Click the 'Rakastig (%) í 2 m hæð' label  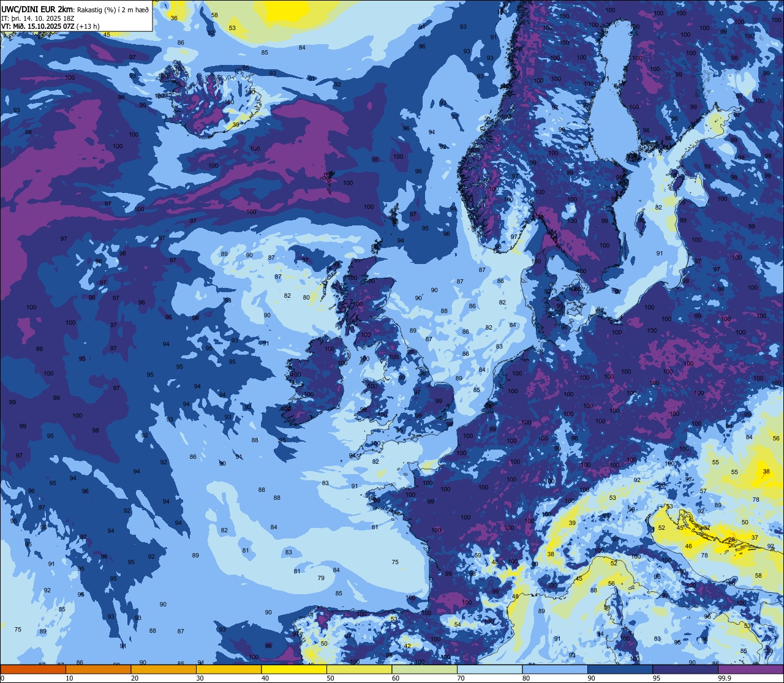(x=113, y=9)
